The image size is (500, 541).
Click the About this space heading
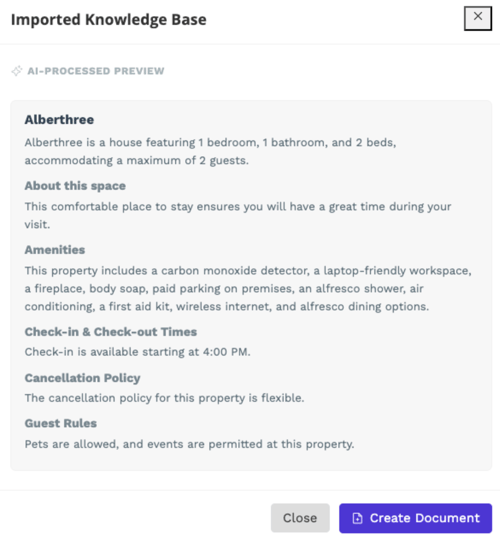point(75,186)
